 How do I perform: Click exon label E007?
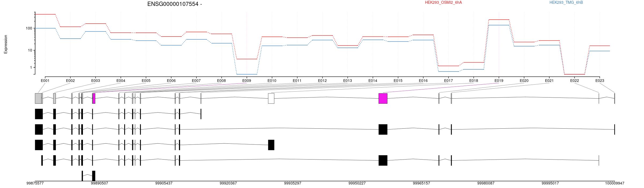point(196,81)
